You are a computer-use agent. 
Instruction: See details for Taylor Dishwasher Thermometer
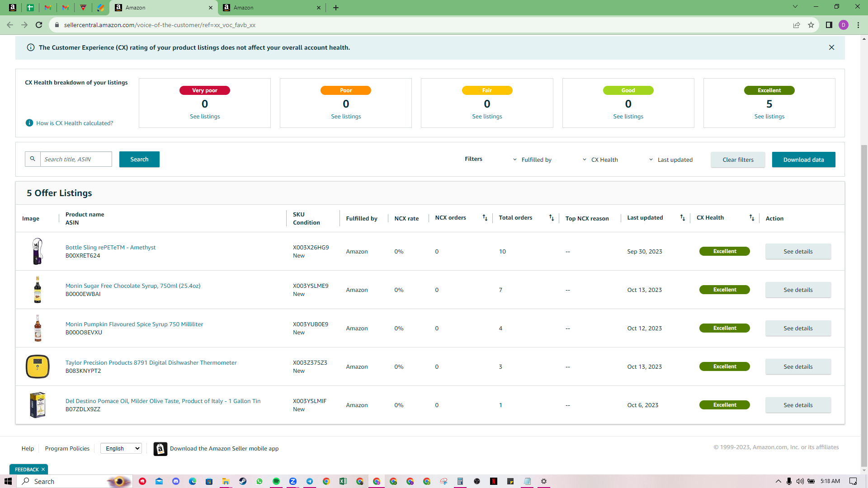coord(798,367)
